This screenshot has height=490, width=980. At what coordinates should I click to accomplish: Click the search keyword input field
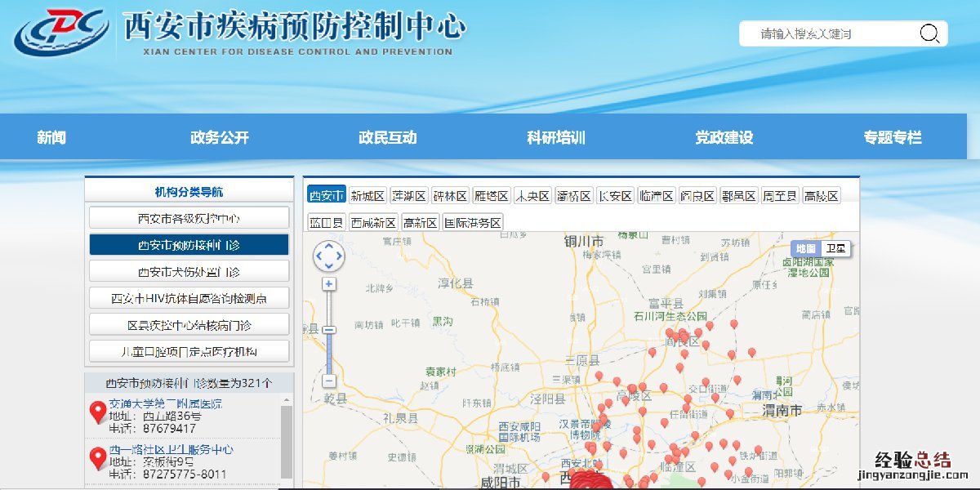(x=825, y=33)
